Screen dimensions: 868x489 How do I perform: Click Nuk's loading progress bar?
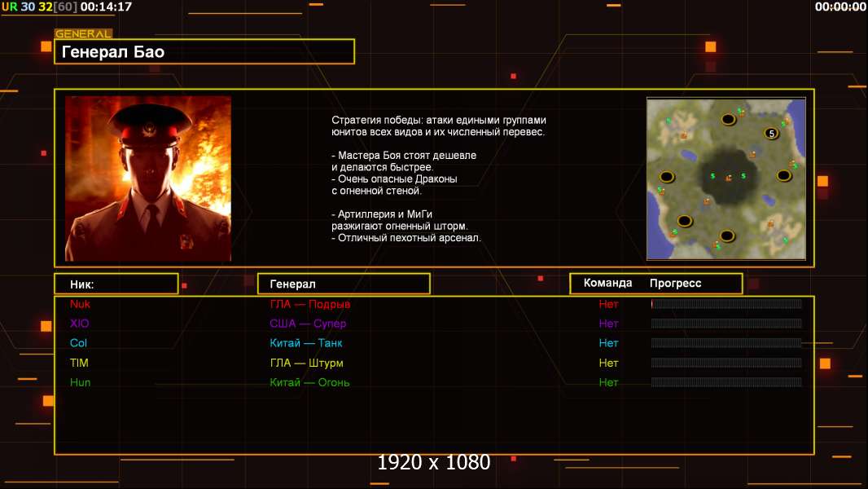pyautogui.click(x=726, y=303)
